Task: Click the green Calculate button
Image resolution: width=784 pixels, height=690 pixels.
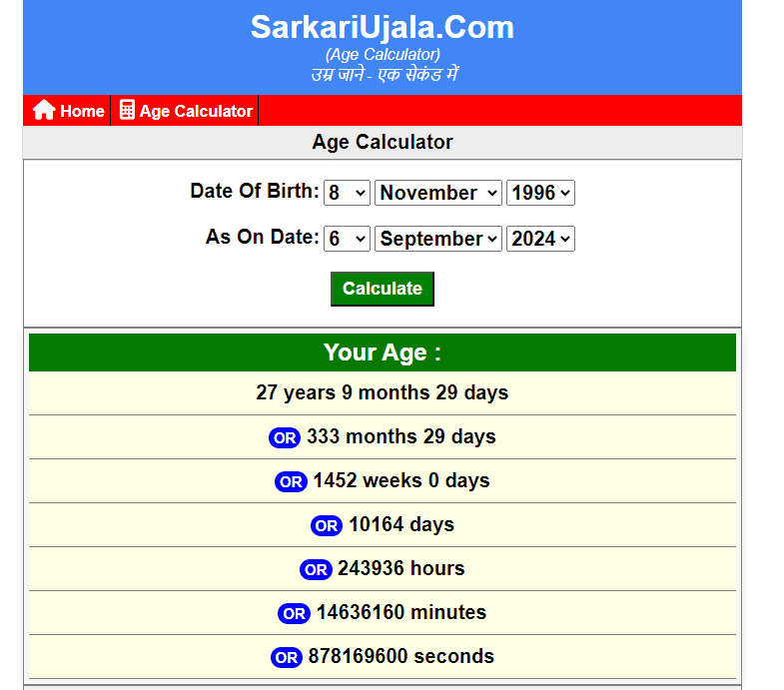Action: 383,289
